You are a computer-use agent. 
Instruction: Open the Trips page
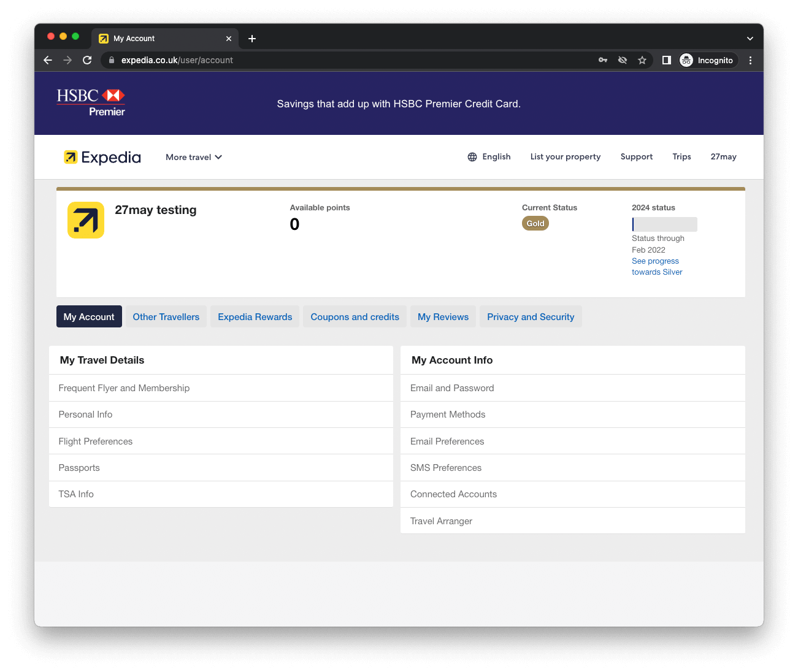coord(681,157)
